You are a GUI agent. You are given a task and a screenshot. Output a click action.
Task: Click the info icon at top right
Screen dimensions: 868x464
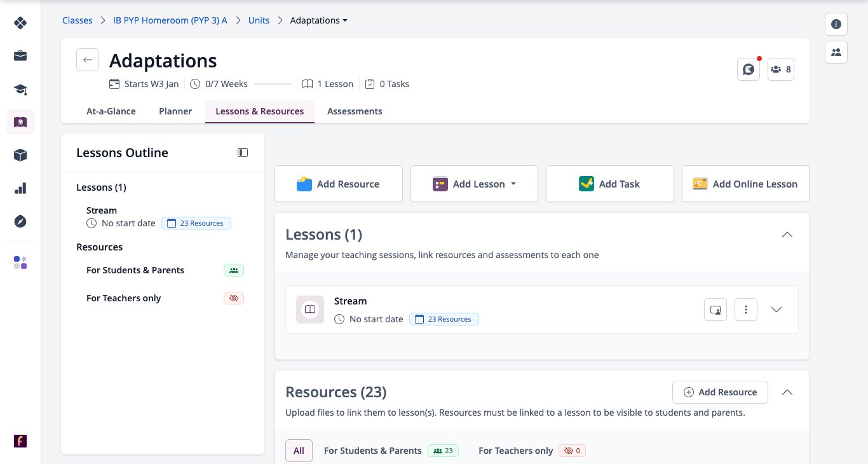tap(836, 24)
